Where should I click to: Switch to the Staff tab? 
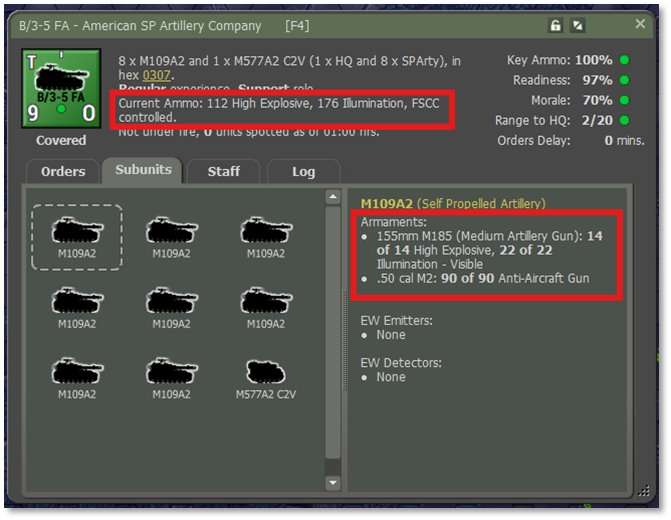coord(223,171)
